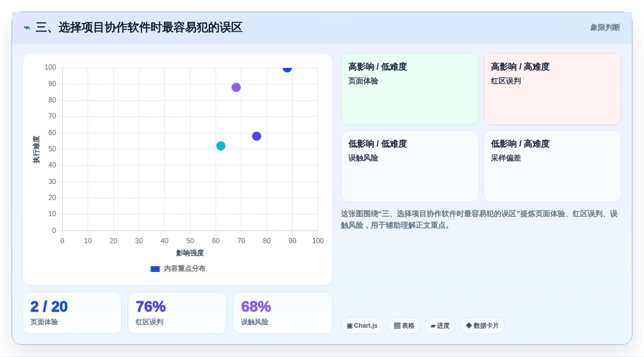Image resolution: width=644 pixels, height=357 pixels.
Task: Open the 高影响 / 高难度 quadrant card
Action: [x=553, y=89]
